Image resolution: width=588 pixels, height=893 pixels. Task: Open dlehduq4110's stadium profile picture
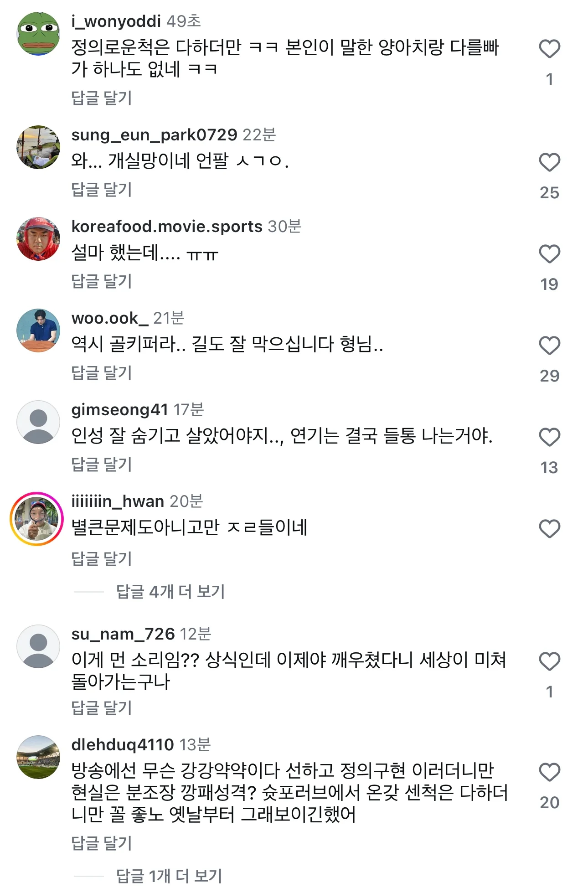click(38, 757)
